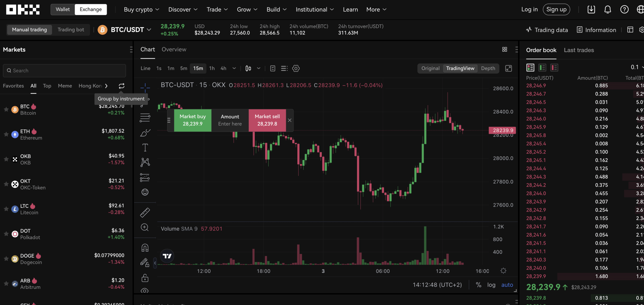644x305 pixels.
Task: Expand more time intervals dropdown
Action: [234, 68]
